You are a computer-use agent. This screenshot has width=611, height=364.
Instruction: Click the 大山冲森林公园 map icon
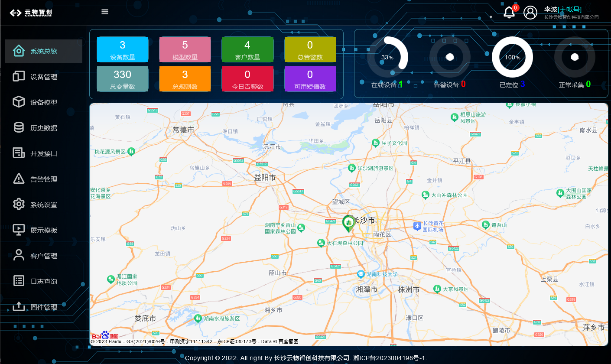pos(426,195)
